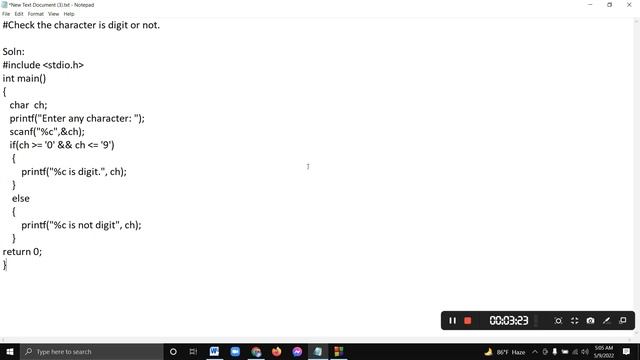The width and height of the screenshot is (640, 360).
Task: Click the scanf("%c",&ch); line
Action: pos(47,131)
